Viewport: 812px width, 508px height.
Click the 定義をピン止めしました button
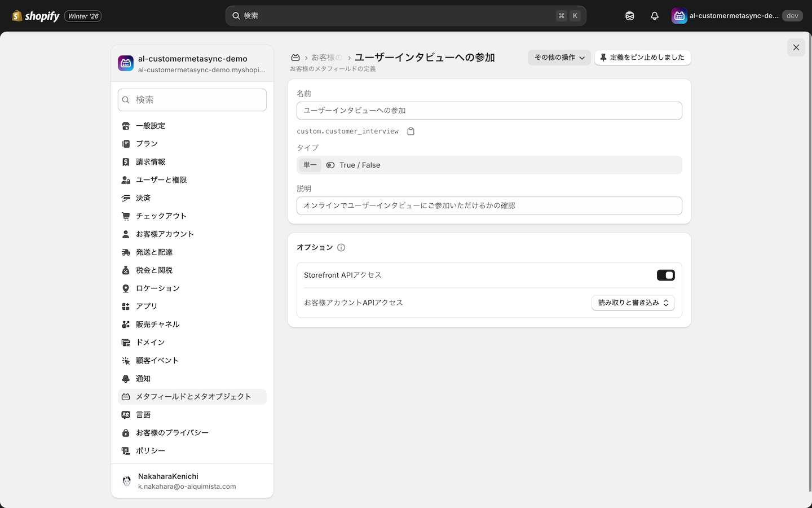(642, 58)
